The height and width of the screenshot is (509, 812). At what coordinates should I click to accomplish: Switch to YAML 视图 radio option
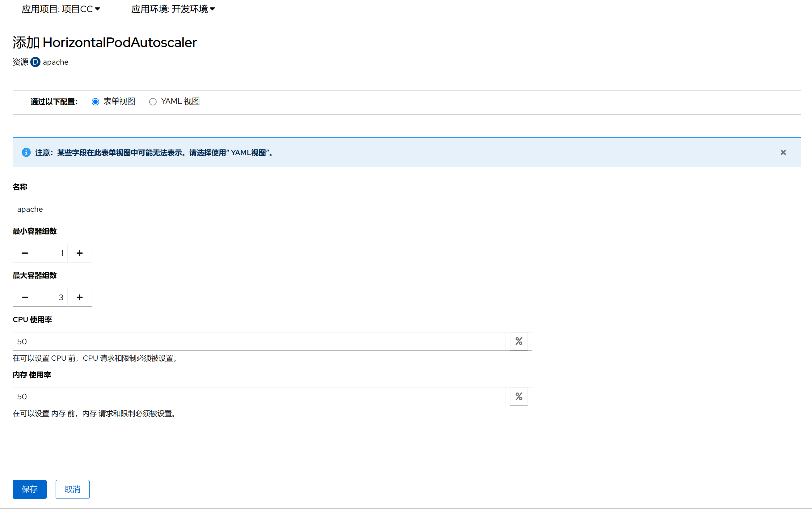(153, 102)
